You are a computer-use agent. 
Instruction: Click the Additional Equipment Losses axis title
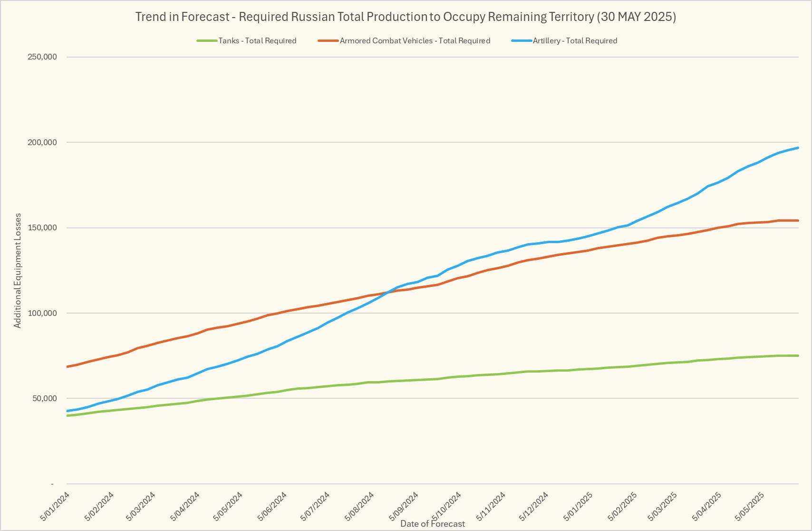tap(18, 270)
